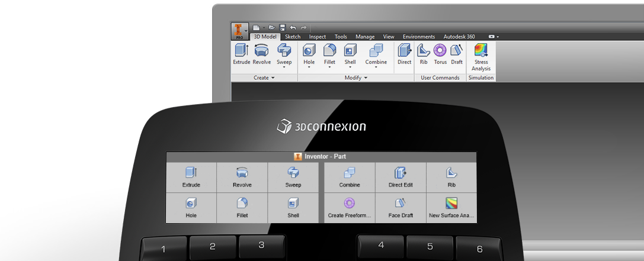Click the Open folder icon in quick access toolbar
644x261 pixels.
(x=271, y=27)
